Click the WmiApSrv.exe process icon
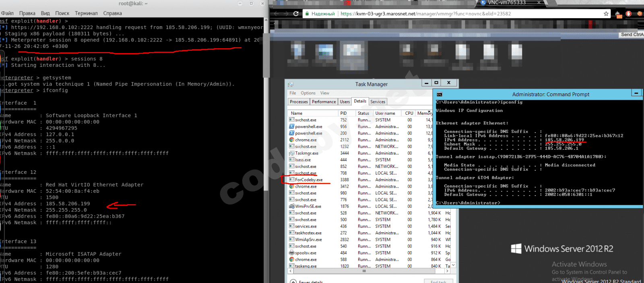 (x=292, y=240)
